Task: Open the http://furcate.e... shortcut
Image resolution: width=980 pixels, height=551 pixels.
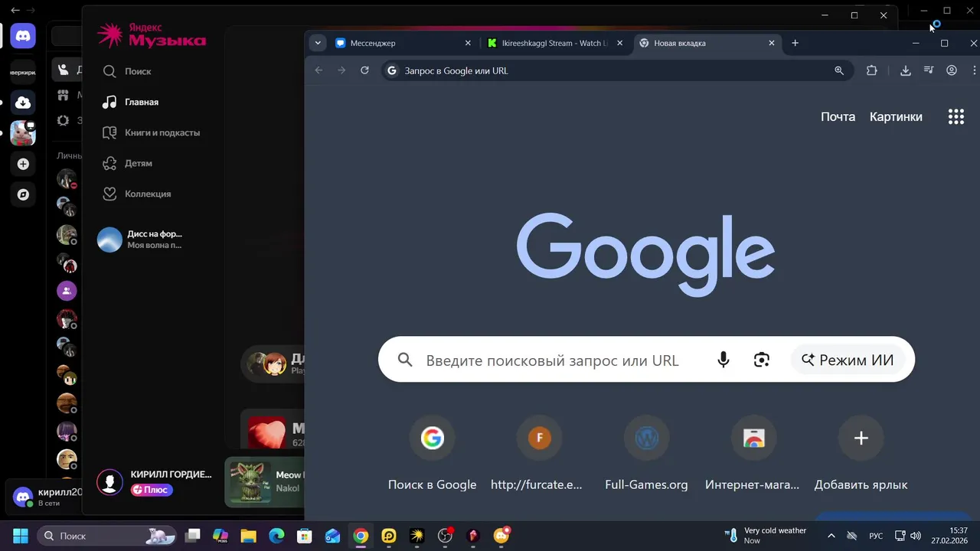Action: tap(539, 455)
